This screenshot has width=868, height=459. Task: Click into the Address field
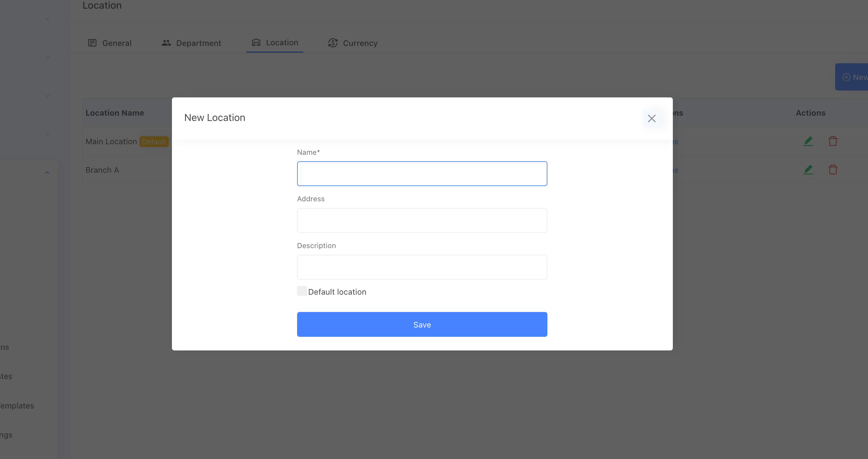[x=422, y=221]
